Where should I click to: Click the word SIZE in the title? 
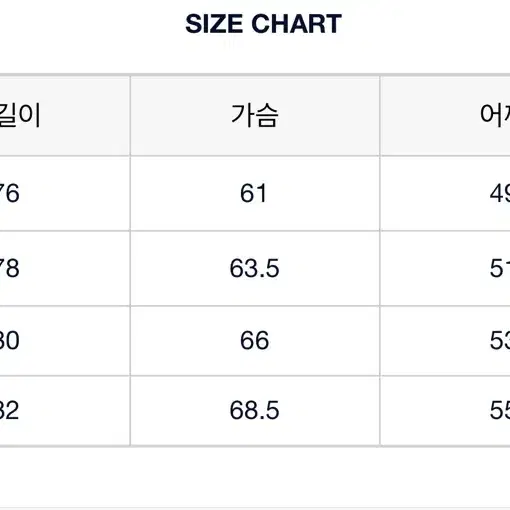point(214,24)
